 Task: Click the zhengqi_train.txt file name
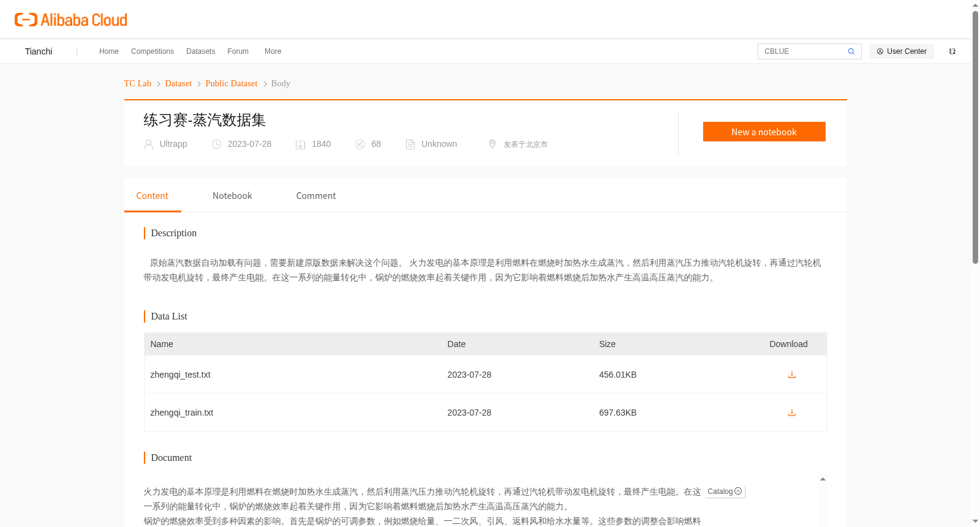pos(182,413)
